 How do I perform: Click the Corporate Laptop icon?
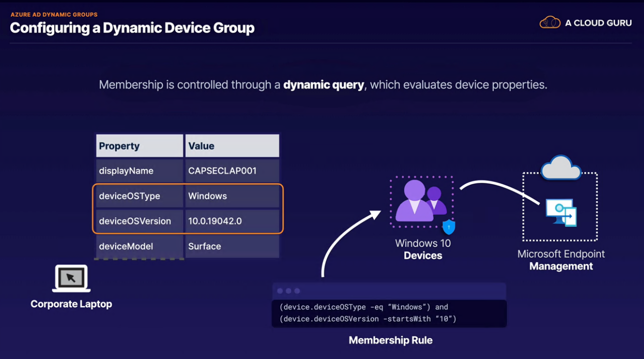point(71,278)
